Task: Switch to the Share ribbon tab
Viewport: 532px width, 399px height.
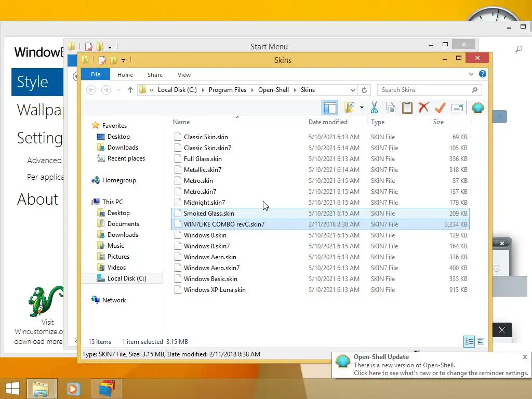Action: click(155, 75)
